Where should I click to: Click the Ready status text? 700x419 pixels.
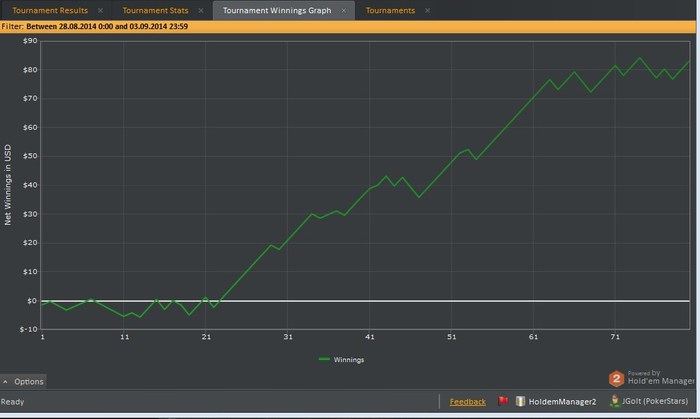[x=12, y=402]
